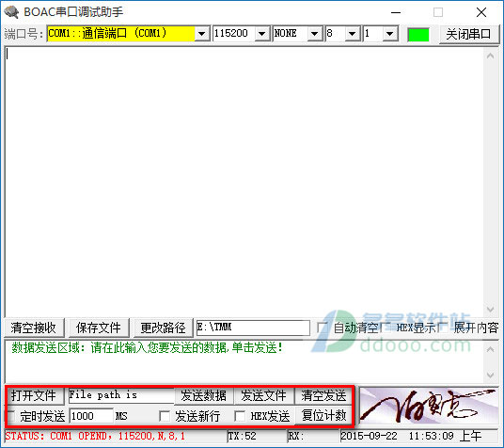504x448 pixels.
Task: Click the calligraphy signature logo image
Action: [429, 407]
